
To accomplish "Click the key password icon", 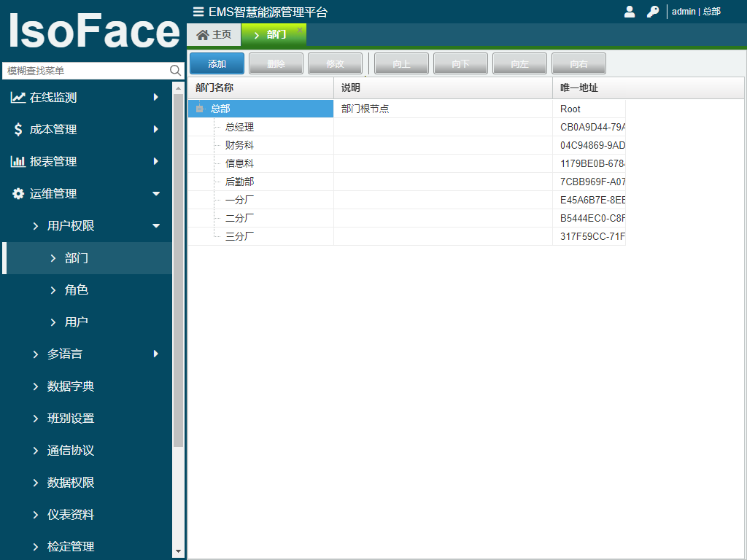I will [653, 12].
